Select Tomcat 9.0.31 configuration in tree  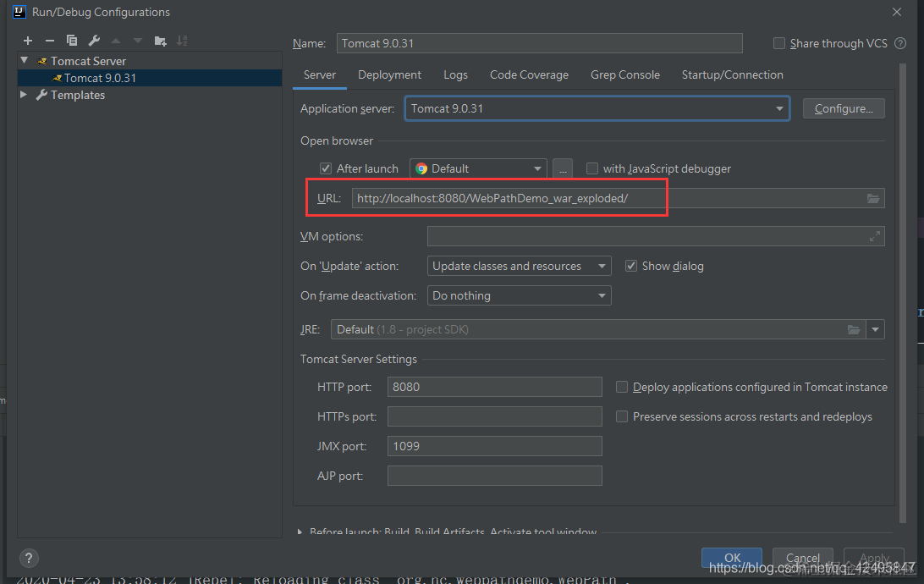click(150, 78)
